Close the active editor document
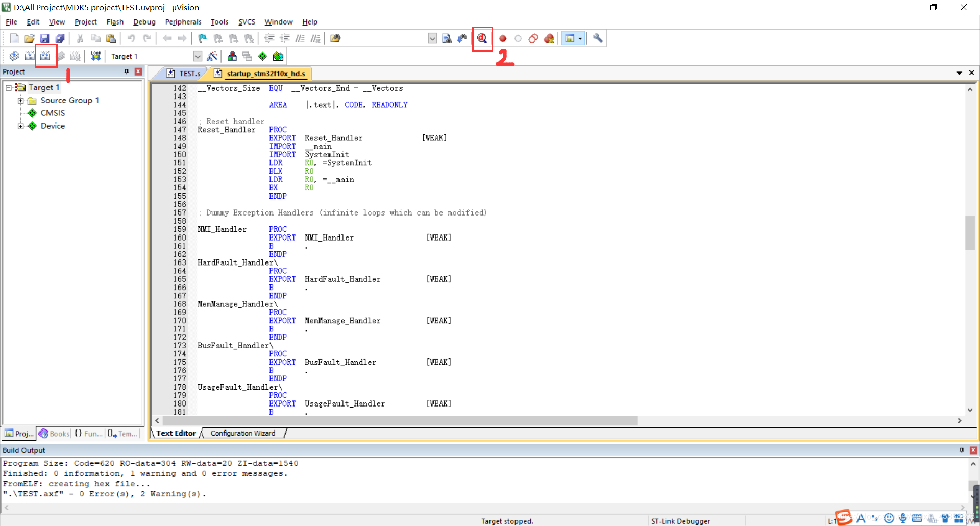Screen dimensions: 980x526 pos(971,73)
